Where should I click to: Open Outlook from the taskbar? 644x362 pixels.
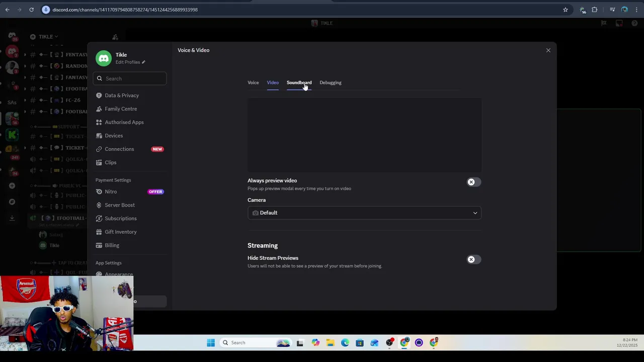click(374, 343)
